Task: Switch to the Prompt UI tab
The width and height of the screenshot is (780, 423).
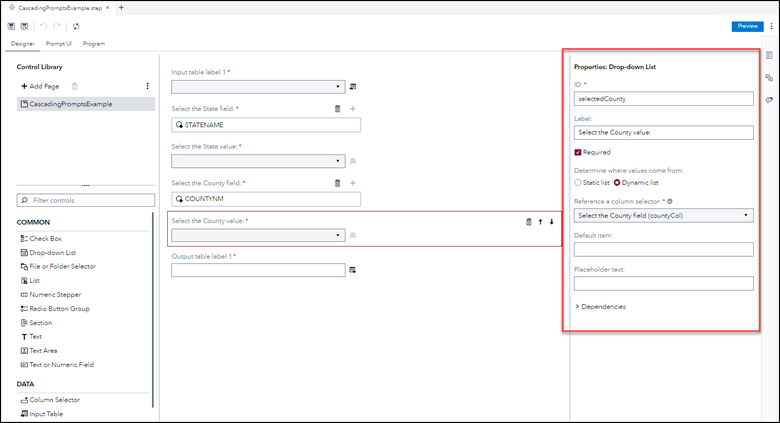Action: [x=59, y=44]
